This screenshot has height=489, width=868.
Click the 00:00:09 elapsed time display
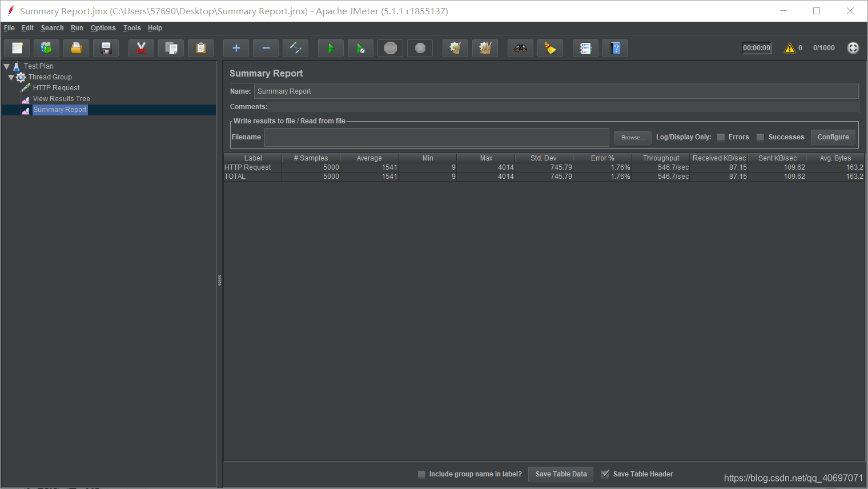[x=757, y=48]
